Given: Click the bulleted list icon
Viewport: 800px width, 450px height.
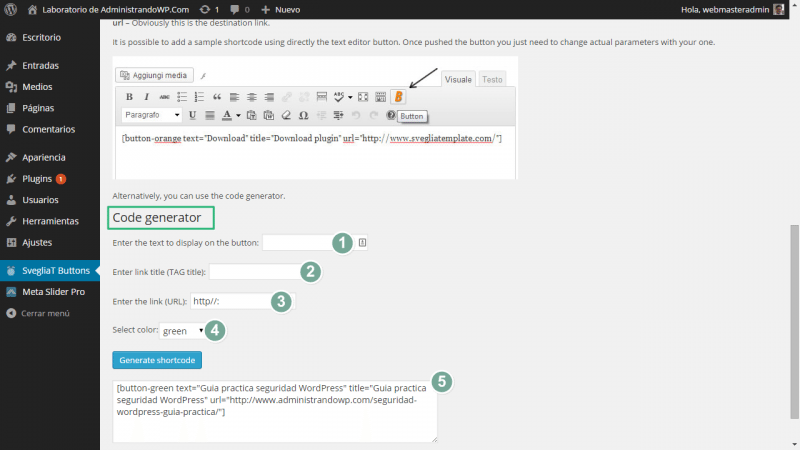Looking at the screenshot, I should [182, 96].
